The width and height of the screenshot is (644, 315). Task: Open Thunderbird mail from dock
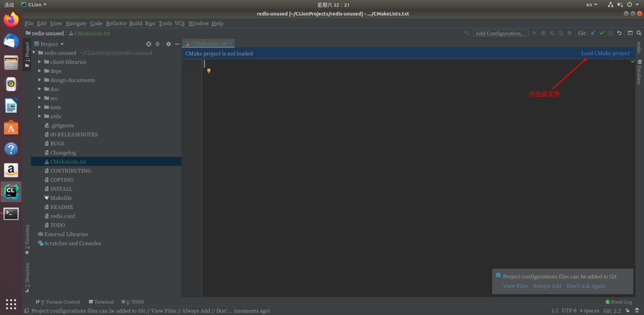11,41
